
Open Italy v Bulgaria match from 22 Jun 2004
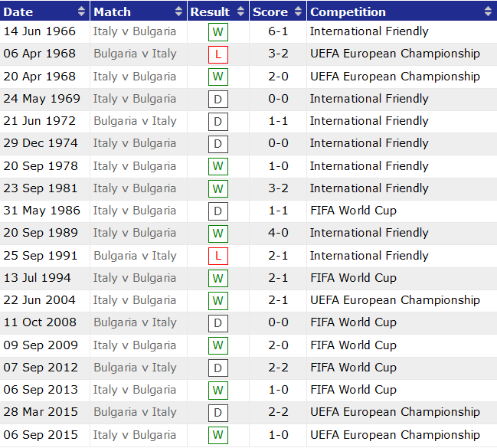tap(135, 300)
